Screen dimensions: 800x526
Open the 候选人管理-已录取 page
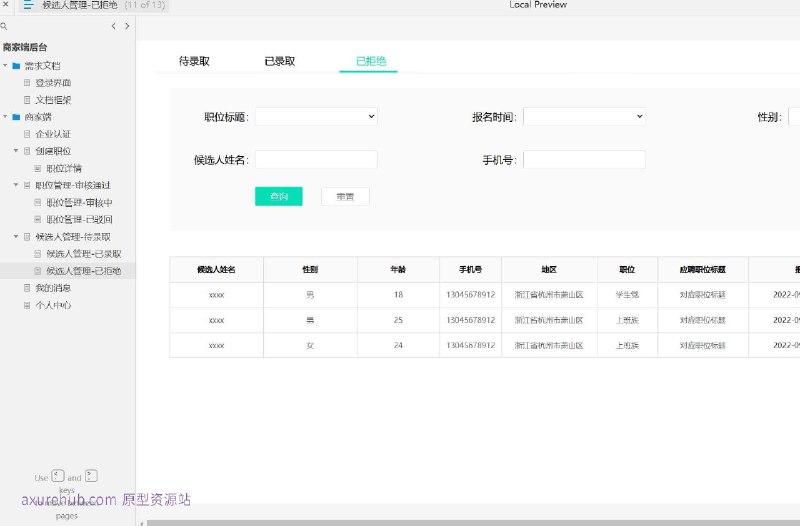[84, 254]
